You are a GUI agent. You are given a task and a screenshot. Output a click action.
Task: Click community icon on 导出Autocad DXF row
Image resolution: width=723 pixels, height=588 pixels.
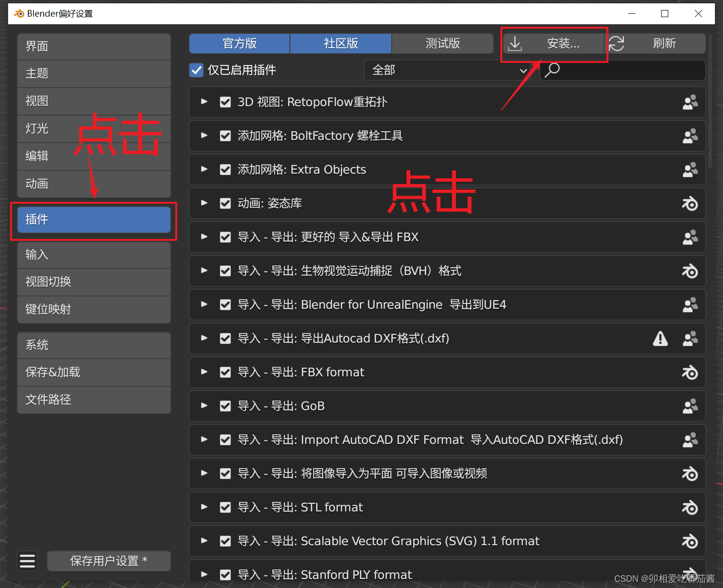[x=690, y=339]
